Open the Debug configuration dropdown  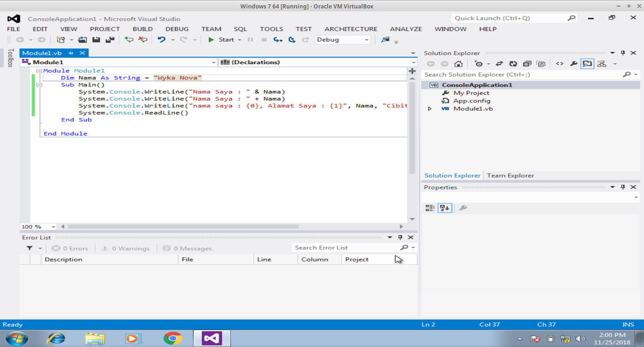pyautogui.click(x=342, y=40)
